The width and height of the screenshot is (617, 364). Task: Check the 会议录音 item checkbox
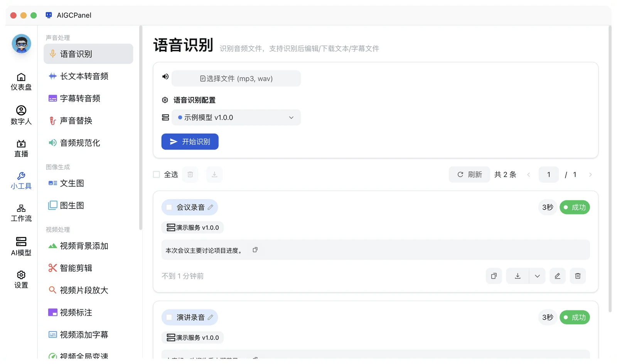pyautogui.click(x=169, y=207)
